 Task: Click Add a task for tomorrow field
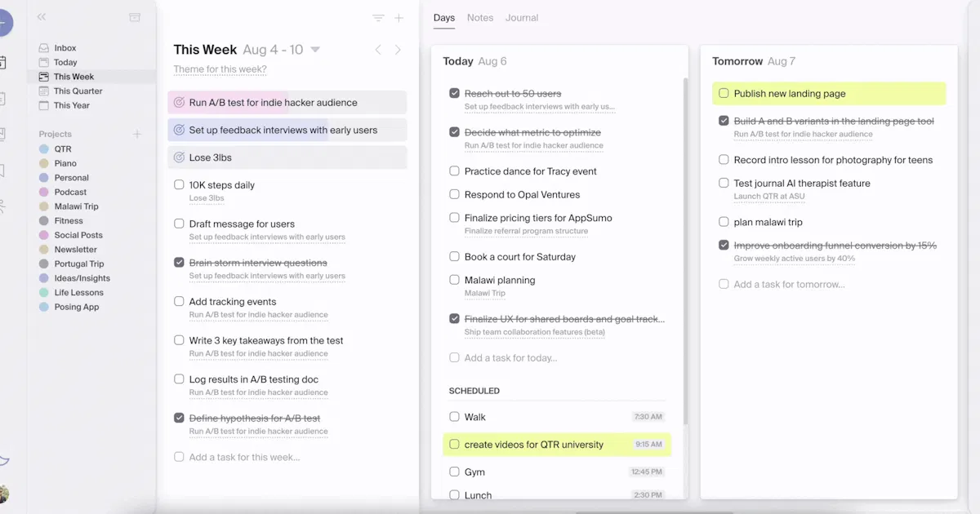click(789, 284)
